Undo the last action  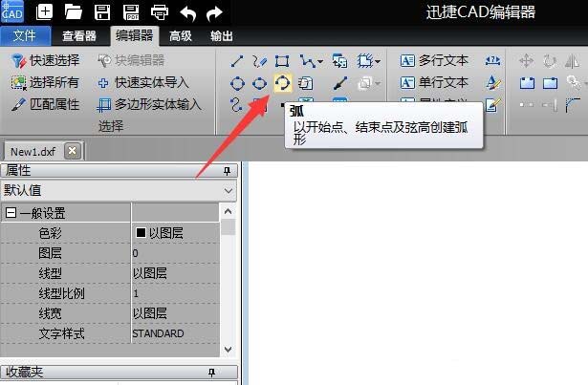(x=188, y=13)
